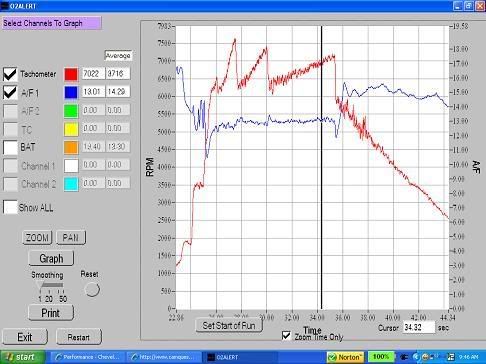This screenshot has width=486, height=364.
Task: Open the Windows start button
Action: tap(22, 357)
